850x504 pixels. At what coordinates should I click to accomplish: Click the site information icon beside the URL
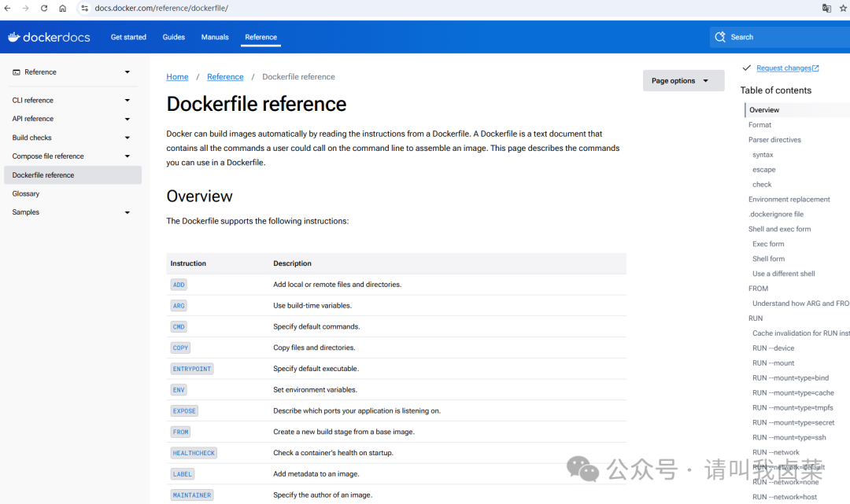[x=85, y=8]
